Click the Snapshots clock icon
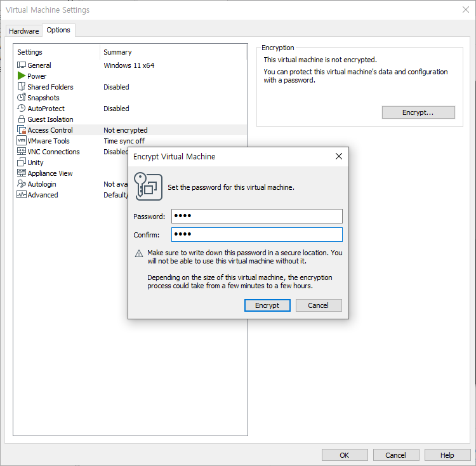This screenshot has width=476, height=466. tap(21, 97)
